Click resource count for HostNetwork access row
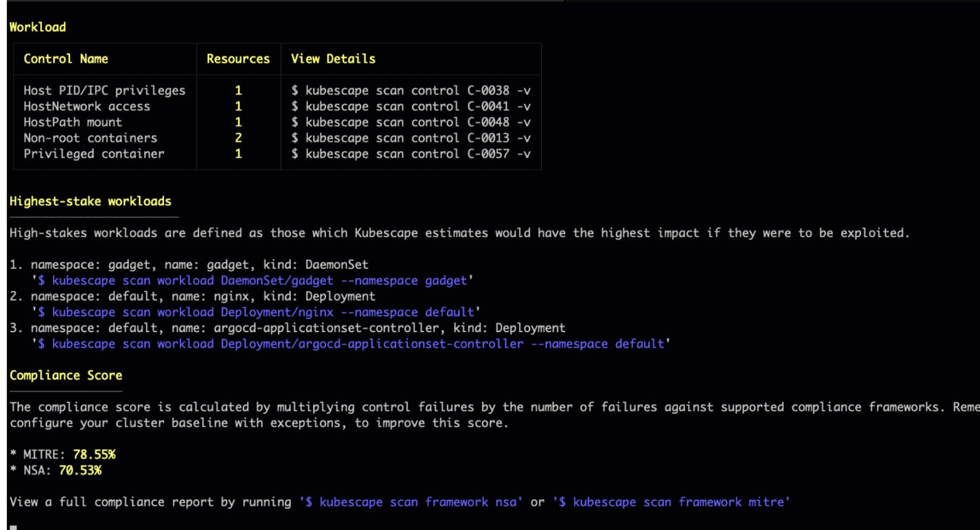The width and height of the screenshot is (980, 530). (x=239, y=107)
